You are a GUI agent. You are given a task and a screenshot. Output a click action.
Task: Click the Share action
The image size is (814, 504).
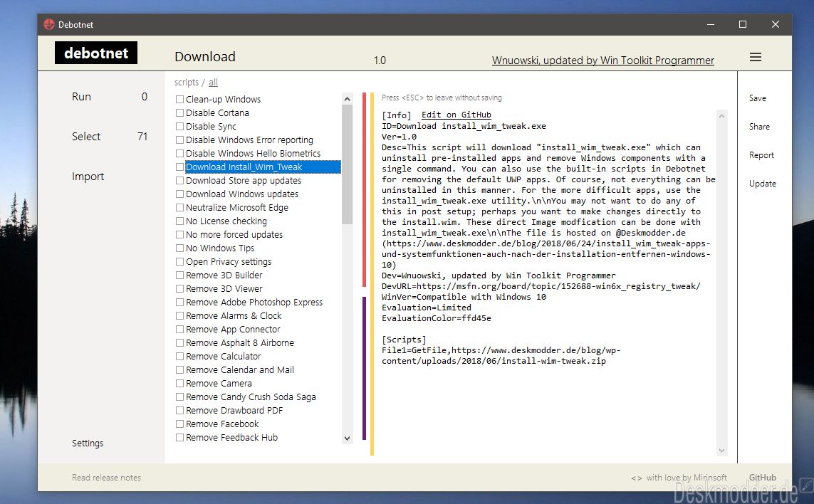click(x=759, y=127)
